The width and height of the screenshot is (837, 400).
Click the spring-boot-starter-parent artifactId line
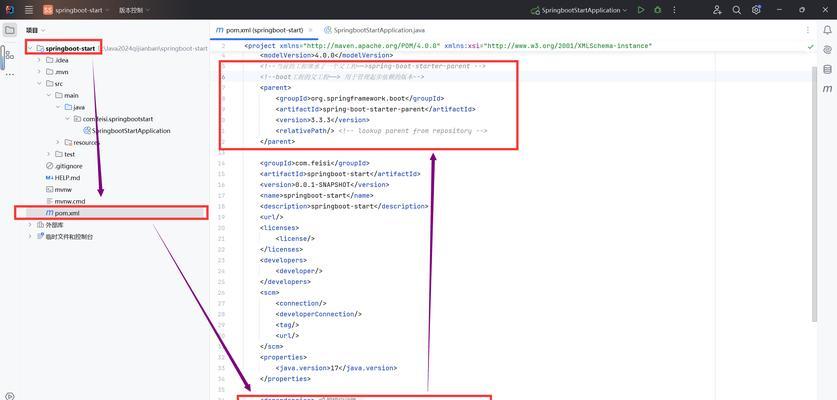(x=375, y=109)
